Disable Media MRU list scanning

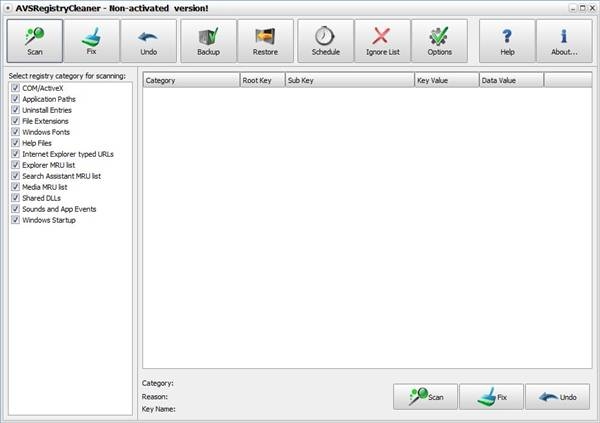click(x=15, y=187)
